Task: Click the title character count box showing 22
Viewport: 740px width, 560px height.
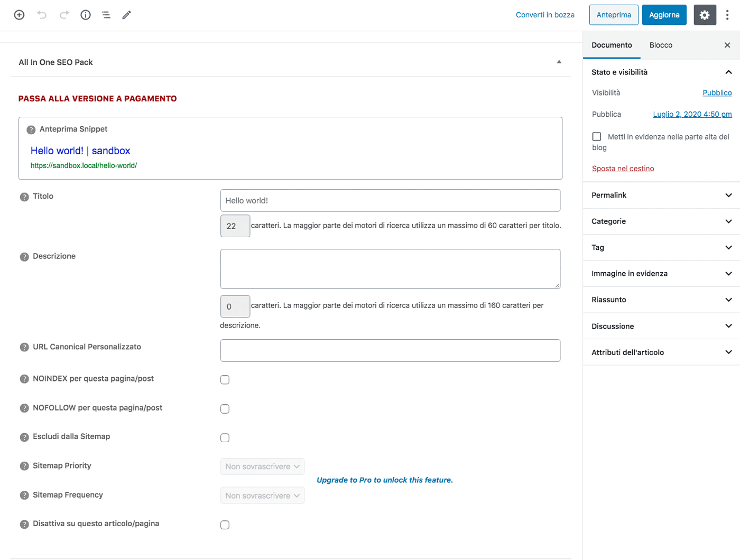Action: 235,226
